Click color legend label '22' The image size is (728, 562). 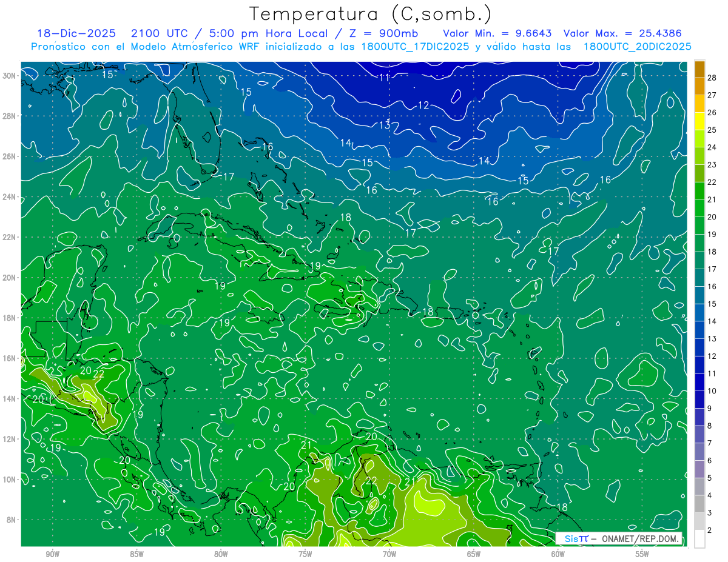(712, 182)
